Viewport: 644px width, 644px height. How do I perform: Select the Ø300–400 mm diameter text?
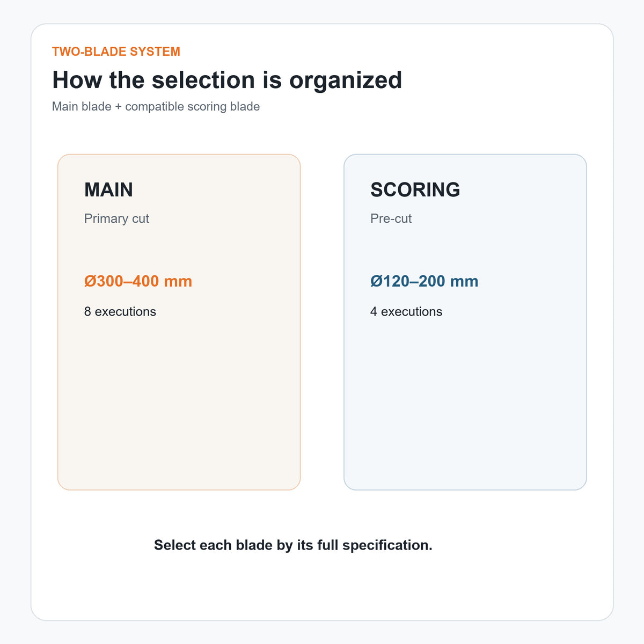pyautogui.click(x=138, y=281)
